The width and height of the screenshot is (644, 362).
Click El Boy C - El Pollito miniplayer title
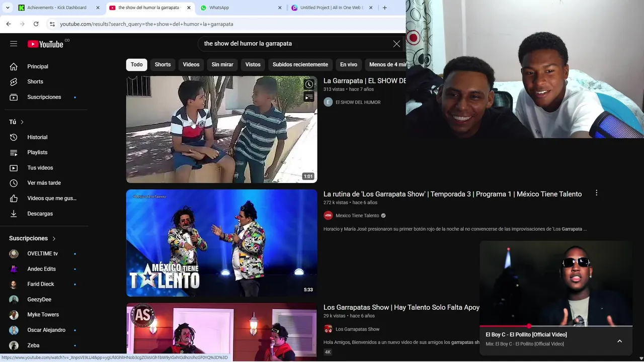[x=526, y=335]
